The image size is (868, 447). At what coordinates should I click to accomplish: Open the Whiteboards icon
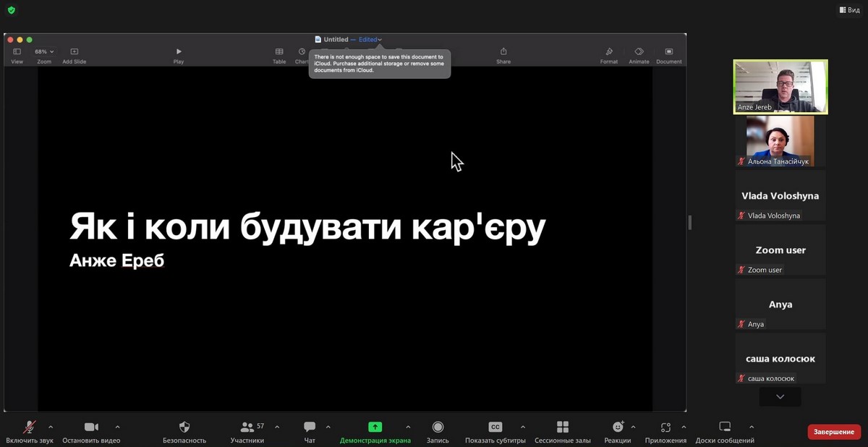(725, 427)
